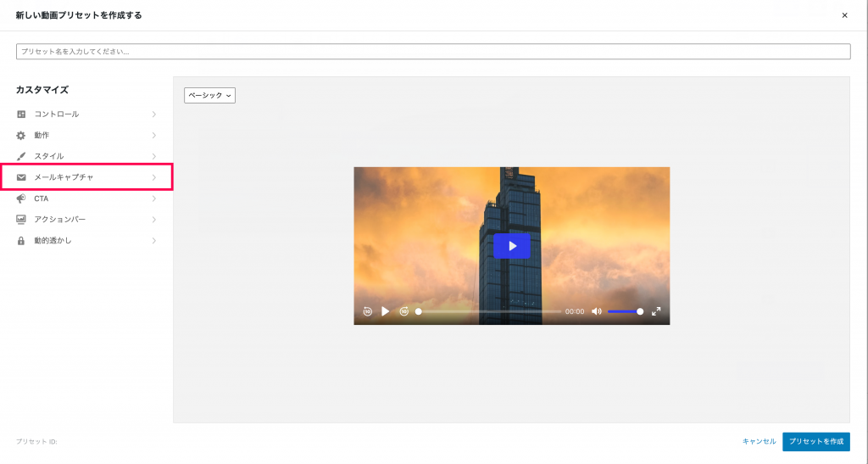Viewport: 868px width, 464px height.
Task: Click the キャンセル link
Action: tap(759, 441)
